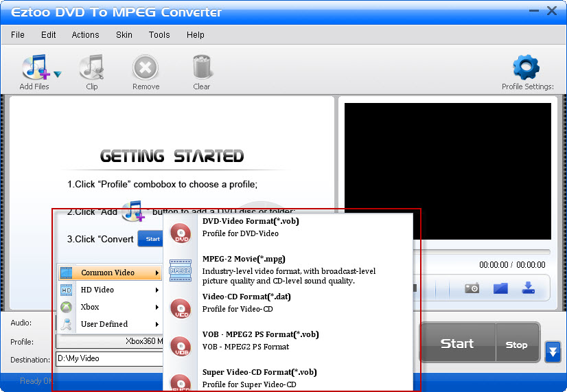567x392 pixels.
Task: Open the blue snapshot folder icon
Action: [500, 288]
